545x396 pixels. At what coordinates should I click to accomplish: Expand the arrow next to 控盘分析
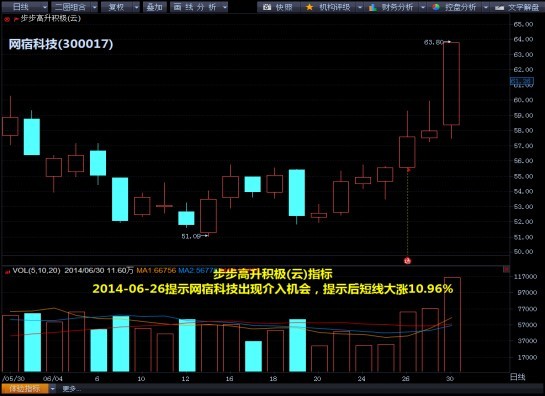point(486,7)
